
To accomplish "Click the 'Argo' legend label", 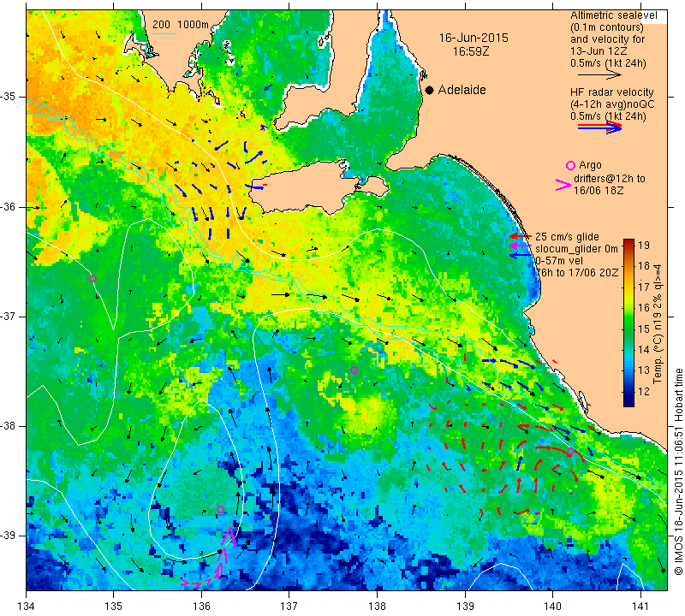I will point(590,165).
